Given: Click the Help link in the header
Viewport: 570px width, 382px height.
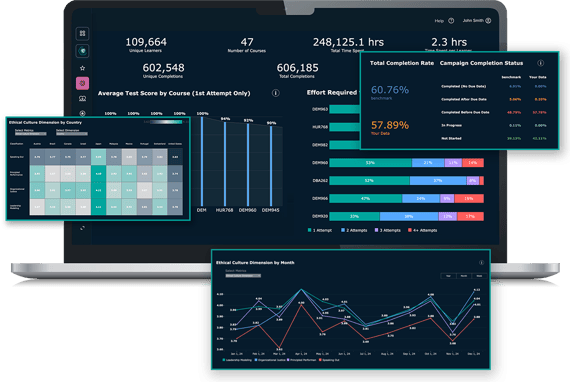Looking at the screenshot, I should click(439, 21).
